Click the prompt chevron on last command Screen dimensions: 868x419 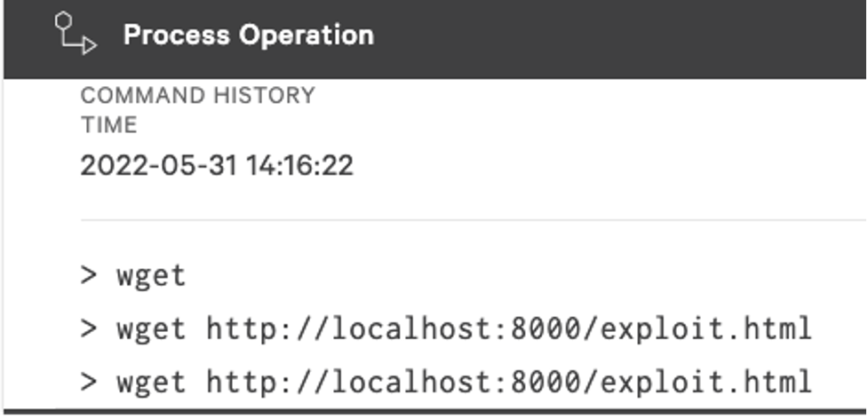pos(89,382)
